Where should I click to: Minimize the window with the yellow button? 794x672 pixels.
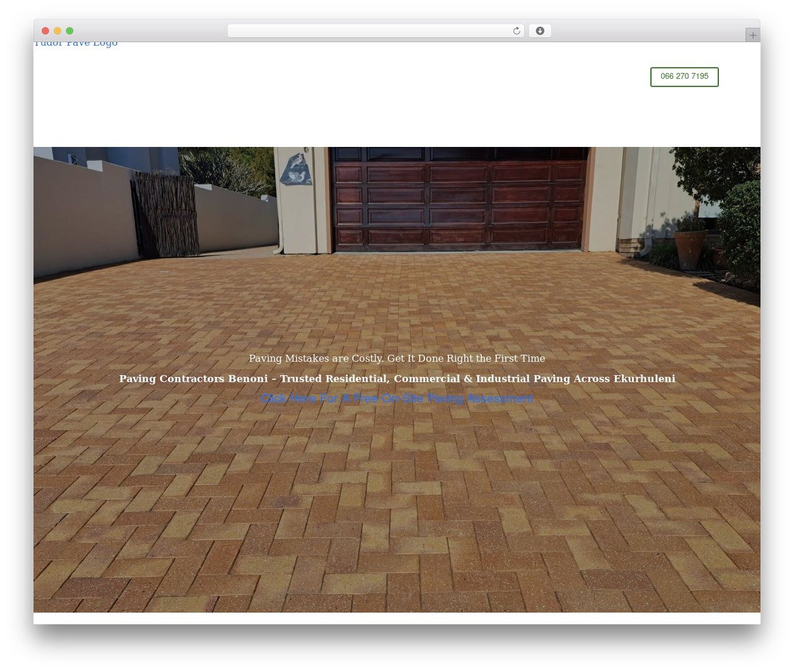pos(58,31)
